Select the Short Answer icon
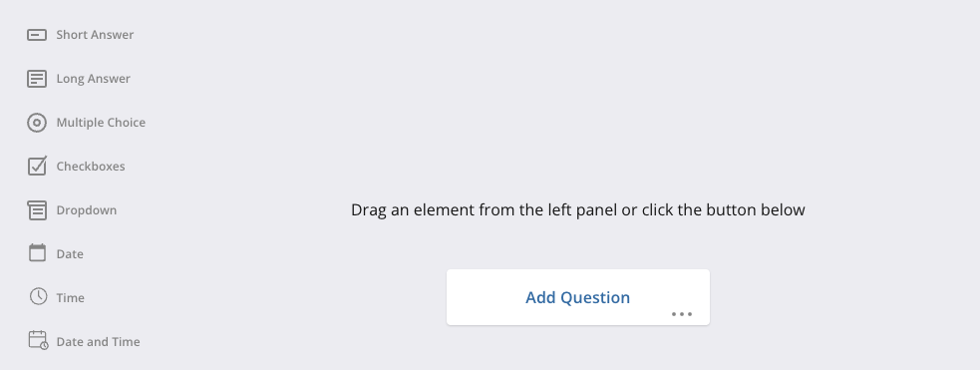 coord(37,35)
